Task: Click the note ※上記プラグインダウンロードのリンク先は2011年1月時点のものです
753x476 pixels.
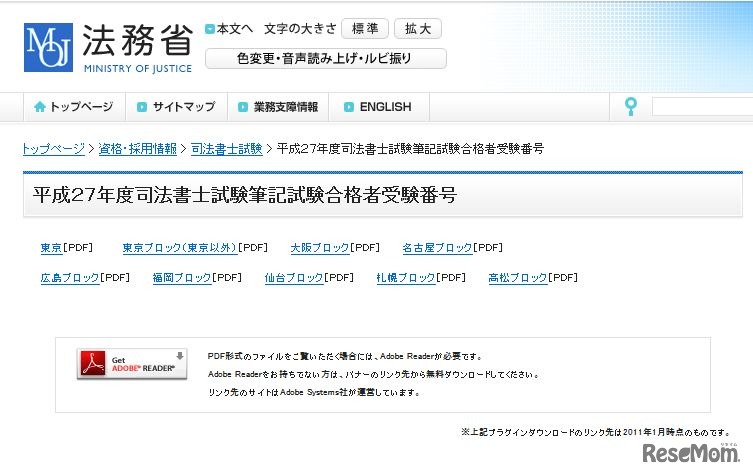Action: point(596,432)
